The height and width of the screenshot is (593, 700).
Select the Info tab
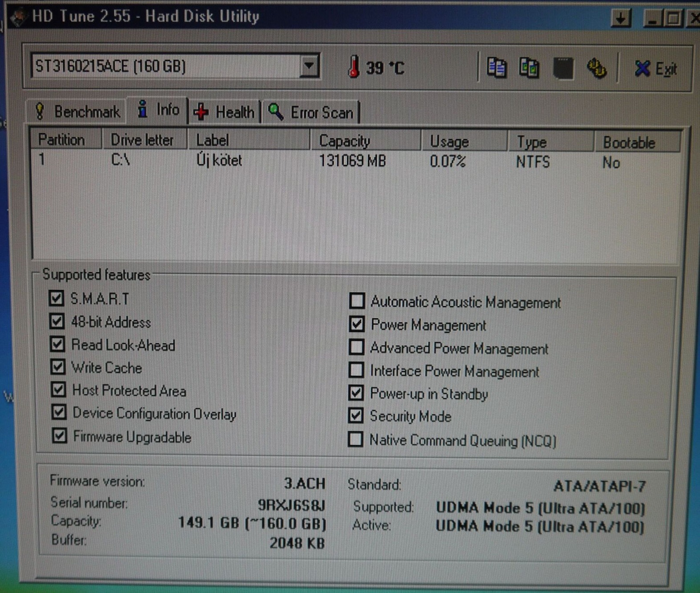click(158, 110)
